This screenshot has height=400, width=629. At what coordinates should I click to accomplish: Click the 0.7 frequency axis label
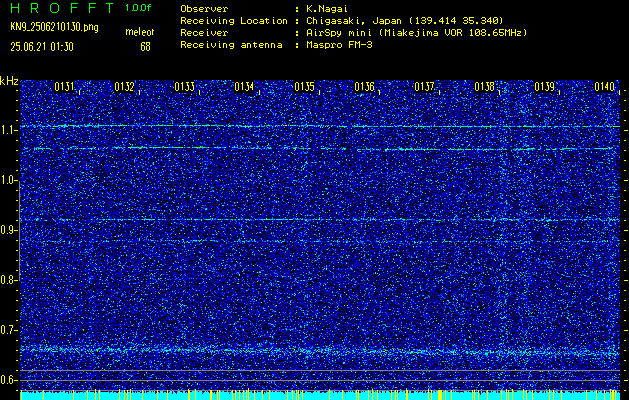tap(8, 330)
